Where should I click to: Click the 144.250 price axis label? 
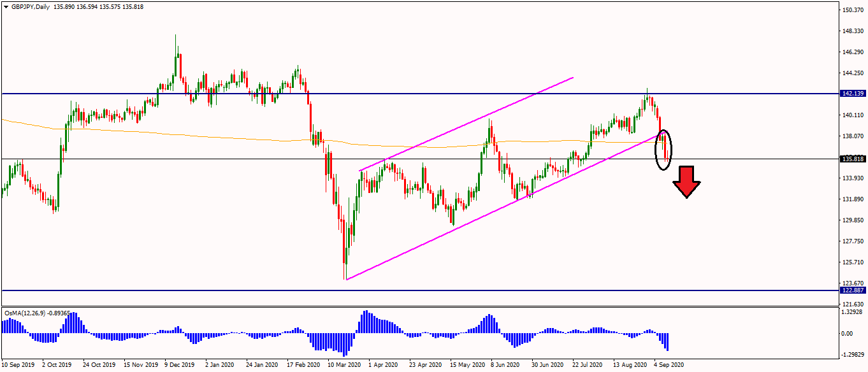853,73
